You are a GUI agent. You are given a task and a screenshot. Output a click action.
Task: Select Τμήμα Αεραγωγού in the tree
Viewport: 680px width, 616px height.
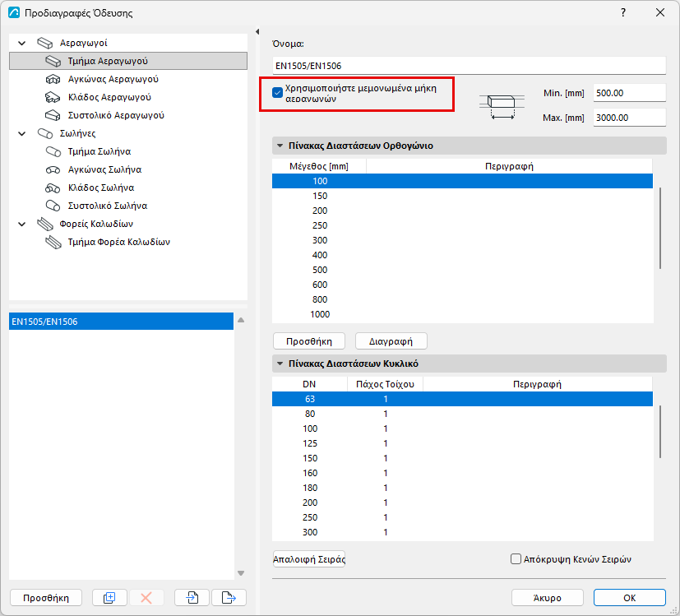(128, 61)
